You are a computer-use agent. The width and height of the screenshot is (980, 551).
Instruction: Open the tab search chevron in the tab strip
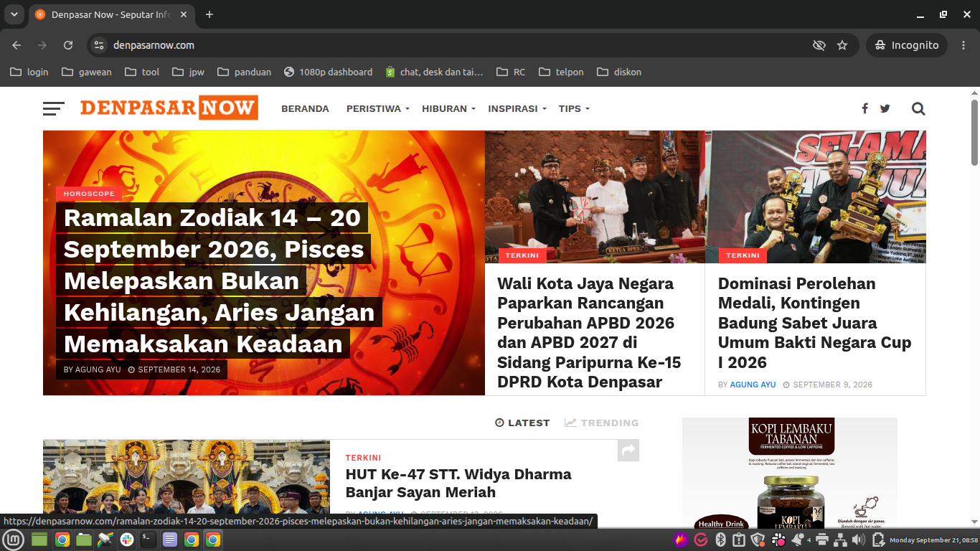[x=14, y=14]
